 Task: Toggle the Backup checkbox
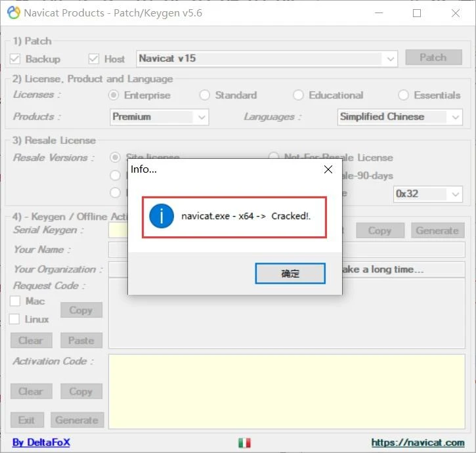(x=15, y=58)
